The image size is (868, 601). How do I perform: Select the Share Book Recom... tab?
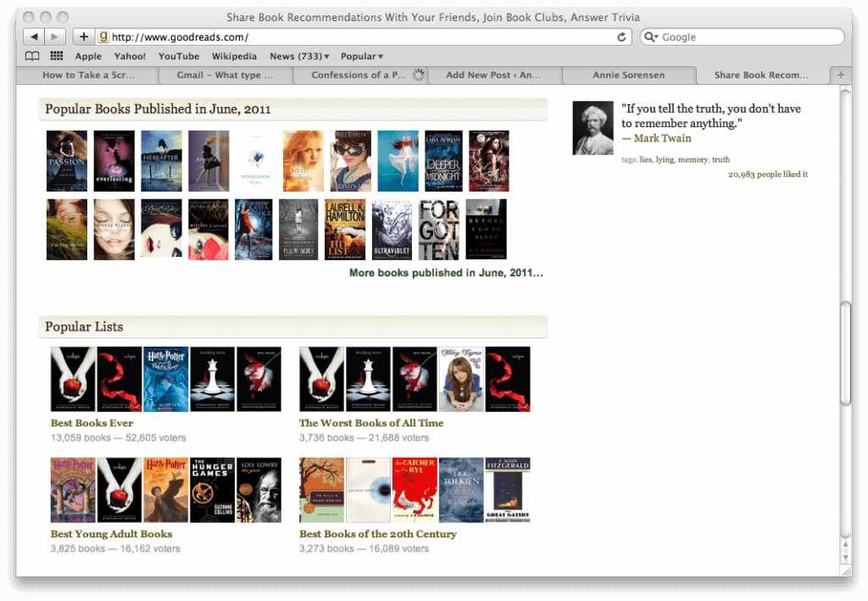(x=761, y=75)
